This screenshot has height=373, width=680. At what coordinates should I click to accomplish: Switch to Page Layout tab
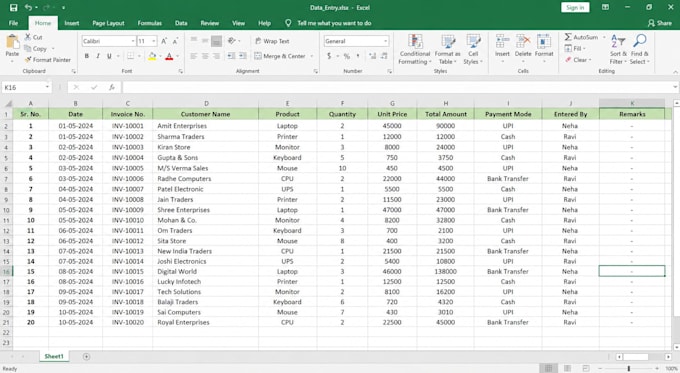(108, 23)
